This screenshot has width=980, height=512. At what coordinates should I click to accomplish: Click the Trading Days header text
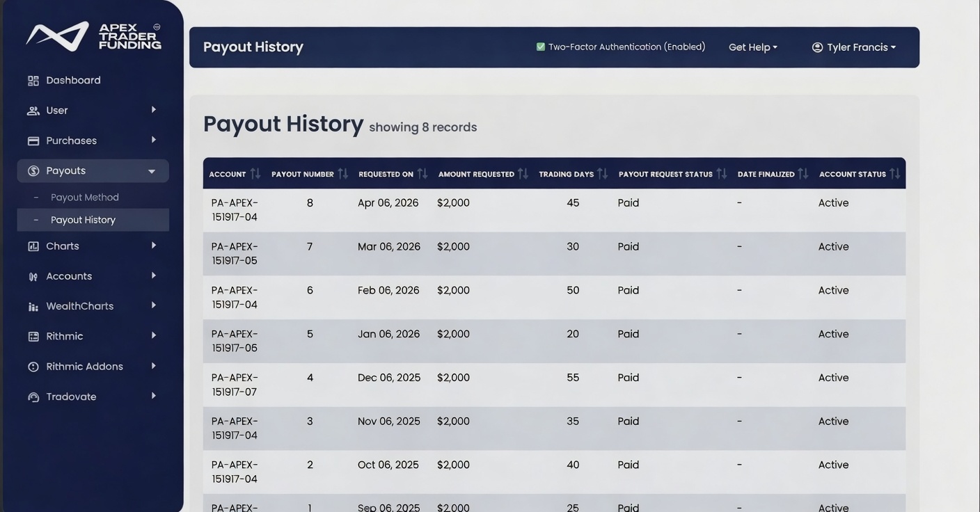click(x=566, y=175)
